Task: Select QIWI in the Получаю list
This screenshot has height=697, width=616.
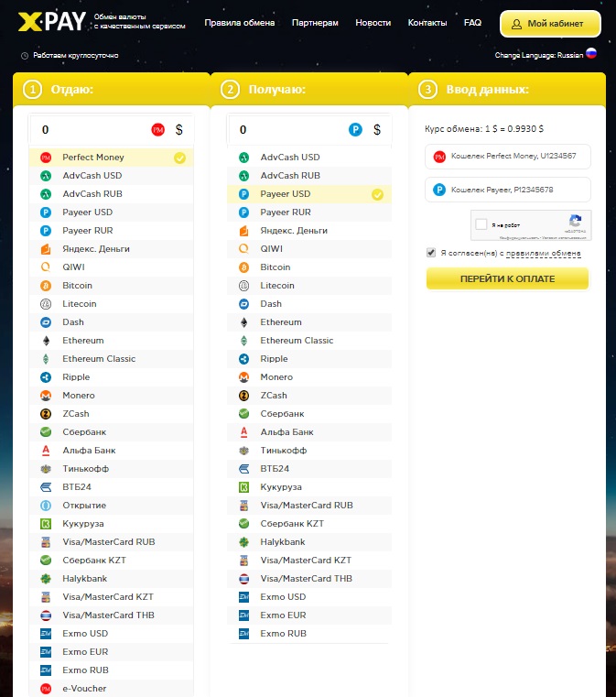Action: click(x=309, y=249)
